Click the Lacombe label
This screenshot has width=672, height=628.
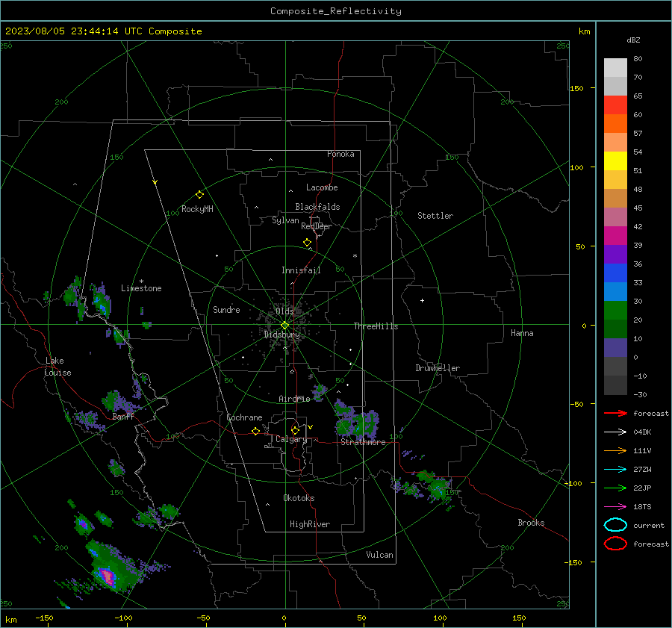click(322, 187)
